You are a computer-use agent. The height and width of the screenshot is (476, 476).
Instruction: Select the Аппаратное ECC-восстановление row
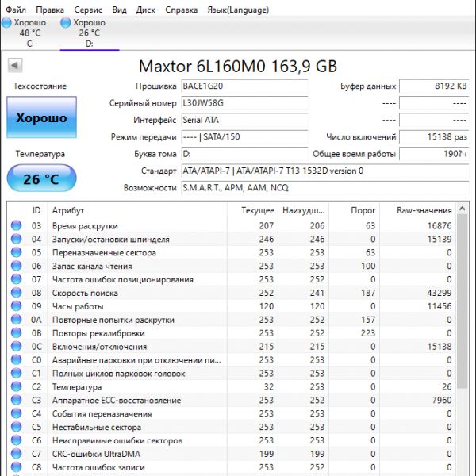[x=232, y=400]
